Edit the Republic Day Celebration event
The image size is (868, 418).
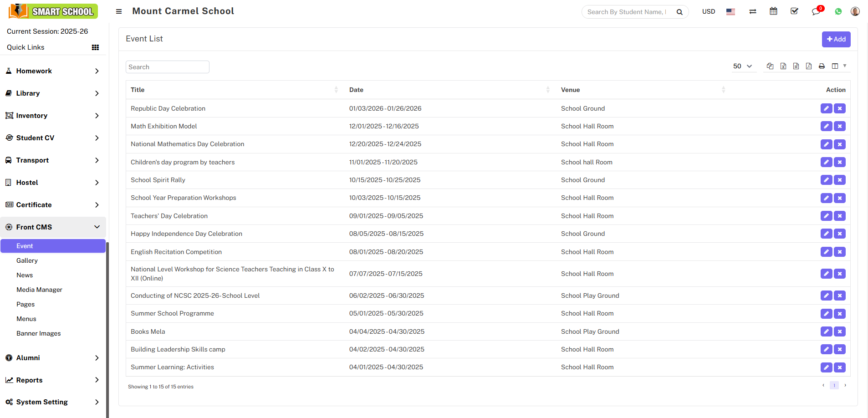[826, 108]
